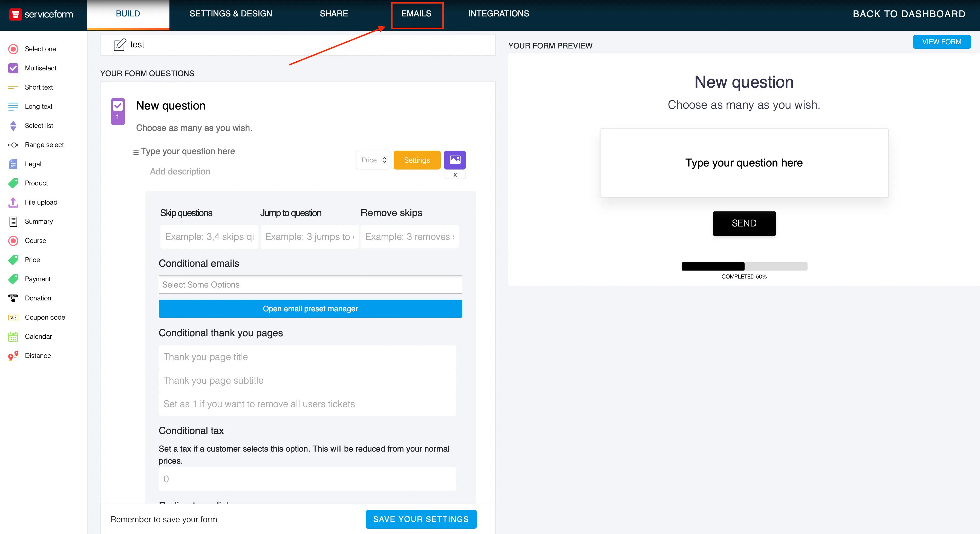Add a Select one question type
The height and width of the screenshot is (534, 980).
32,49
